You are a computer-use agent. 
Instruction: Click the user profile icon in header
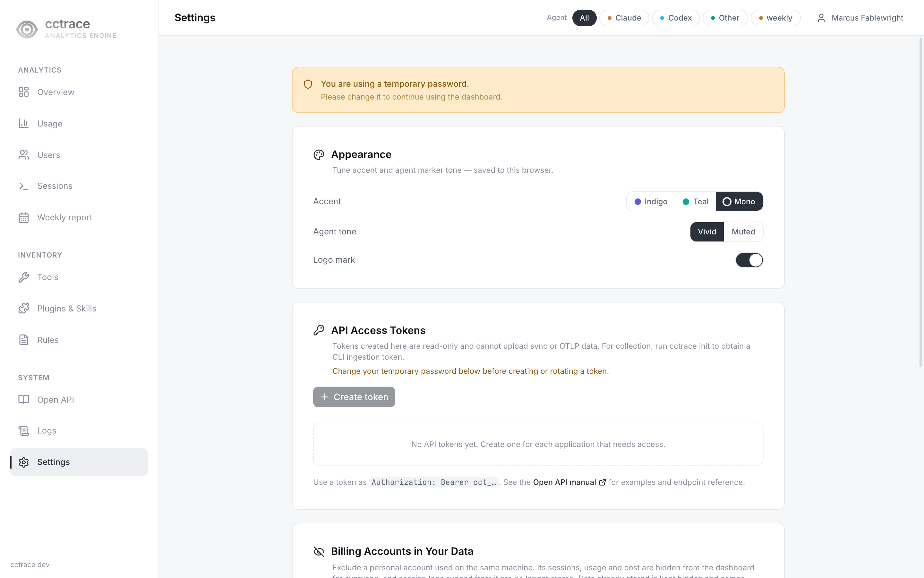(x=821, y=18)
